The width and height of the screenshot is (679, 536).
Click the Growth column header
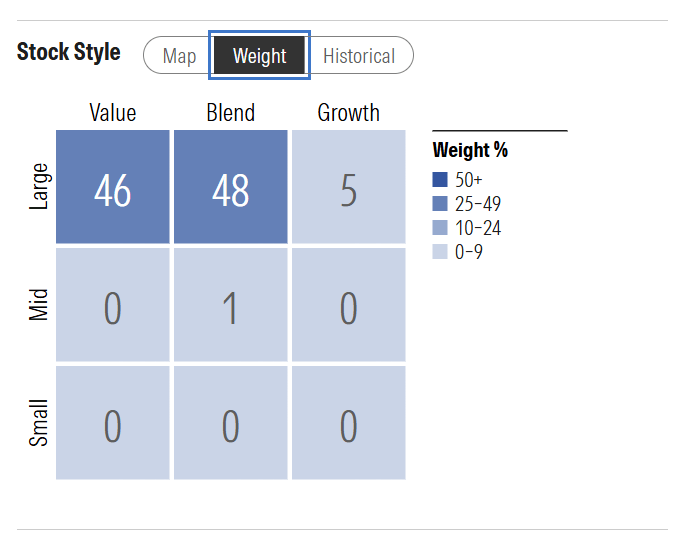point(348,112)
